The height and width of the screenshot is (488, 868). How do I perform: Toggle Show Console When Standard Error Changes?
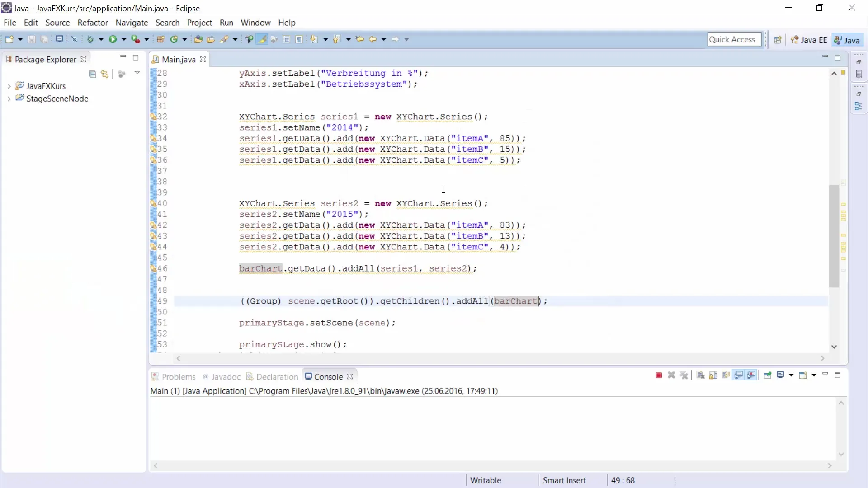[751, 375]
